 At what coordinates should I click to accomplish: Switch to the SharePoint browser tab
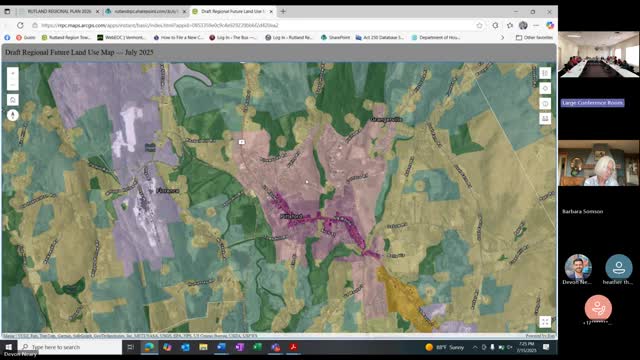tap(146, 11)
